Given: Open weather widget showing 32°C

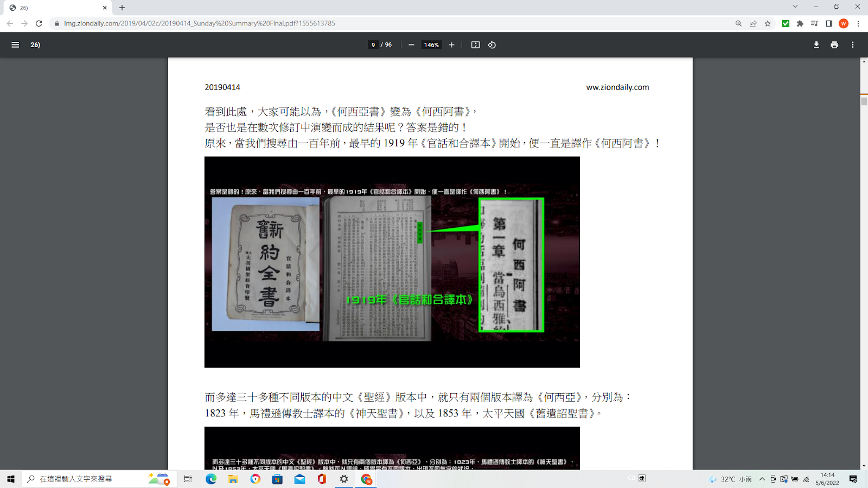Looking at the screenshot, I should click(730, 479).
